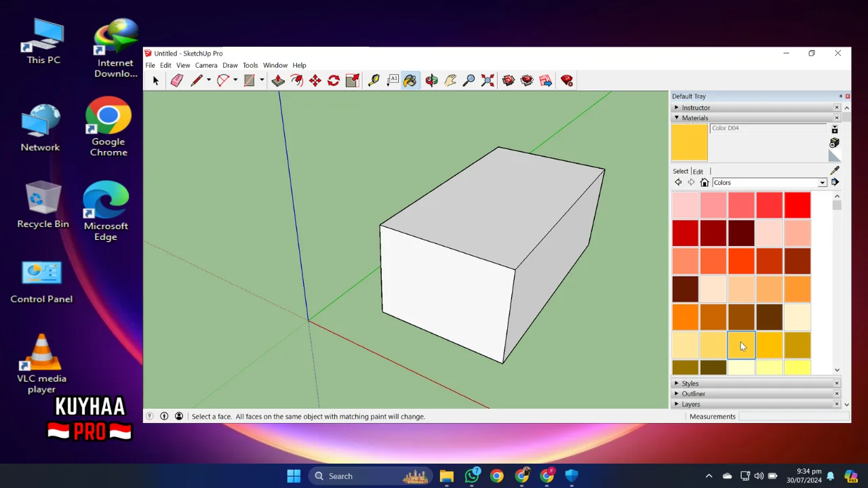Click the material name field Color D04

769,128
